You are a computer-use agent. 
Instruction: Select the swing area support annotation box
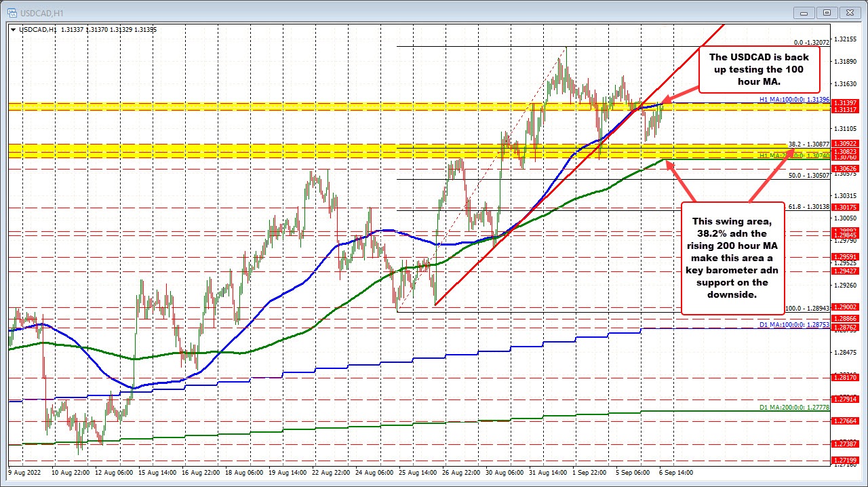pyautogui.click(x=732, y=258)
